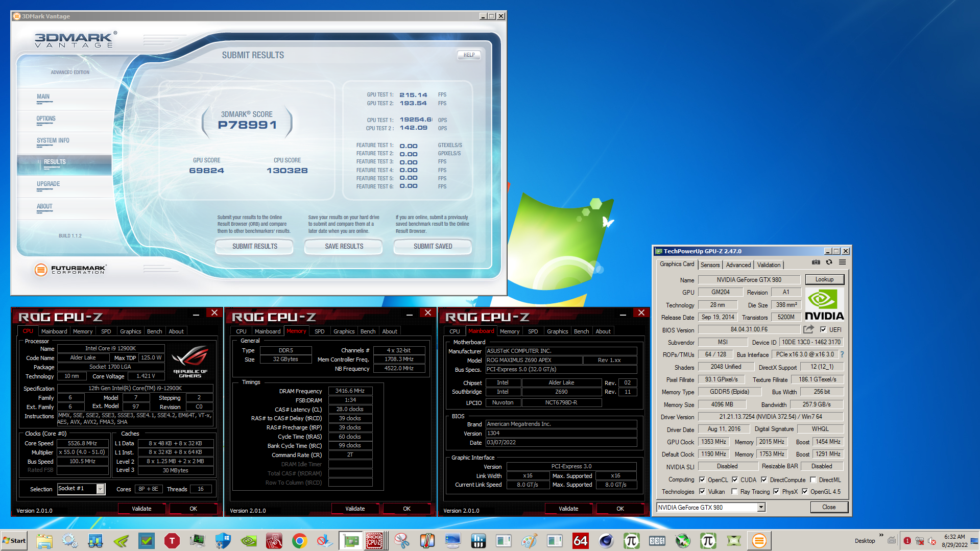The width and height of the screenshot is (980, 551).
Task: Toggle the UEFI checkbox in GPU-Z
Action: coord(823,329)
